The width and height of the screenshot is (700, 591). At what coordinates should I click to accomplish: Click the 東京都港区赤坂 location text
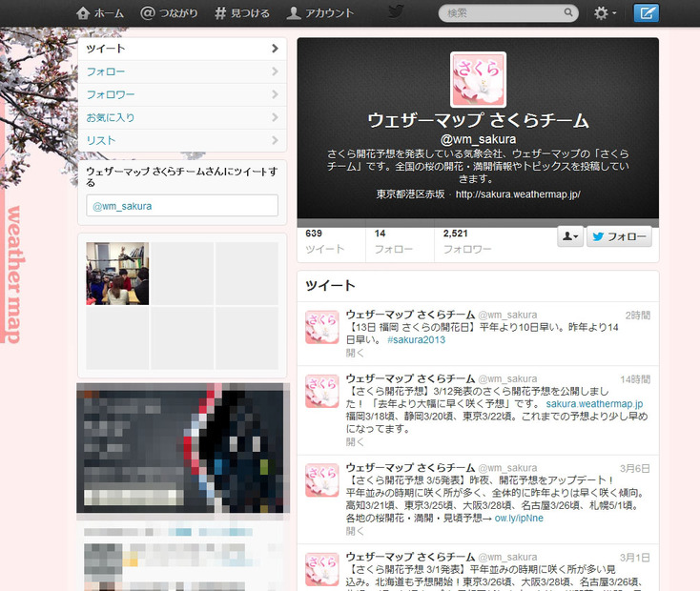coord(410,194)
